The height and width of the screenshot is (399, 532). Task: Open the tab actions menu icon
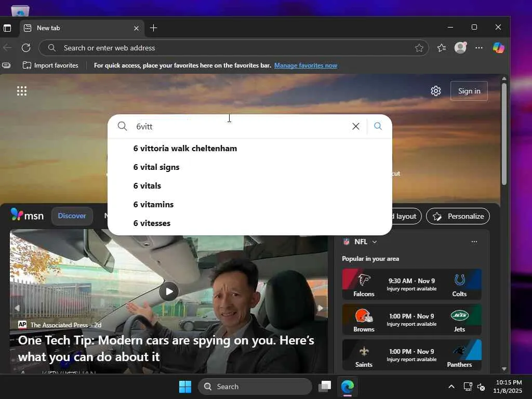point(7,28)
